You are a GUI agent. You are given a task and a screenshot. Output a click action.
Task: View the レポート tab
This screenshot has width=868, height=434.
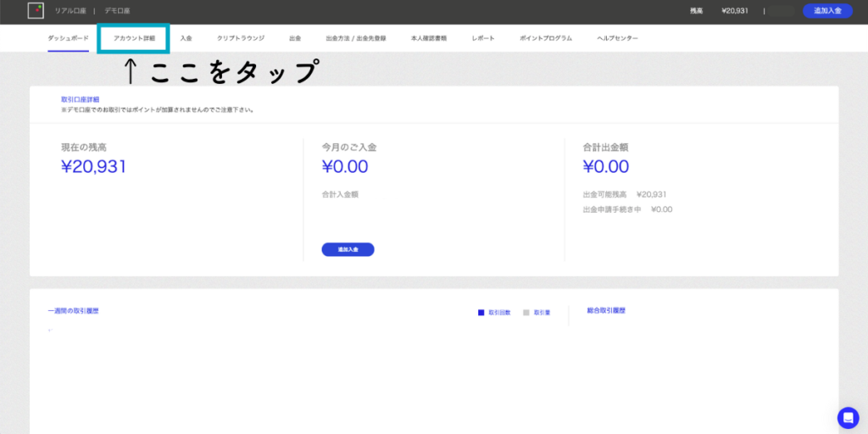click(483, 38)
